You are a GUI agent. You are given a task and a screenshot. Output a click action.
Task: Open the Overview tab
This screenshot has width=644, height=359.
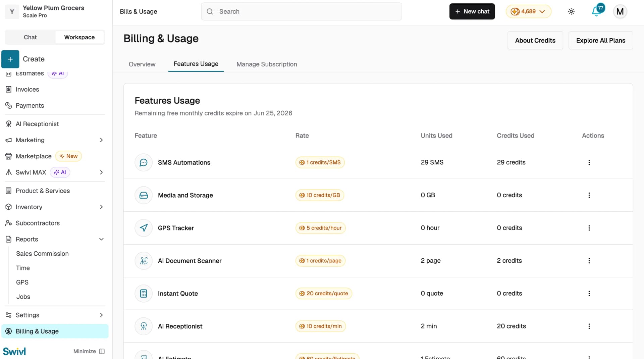point(142,64)
